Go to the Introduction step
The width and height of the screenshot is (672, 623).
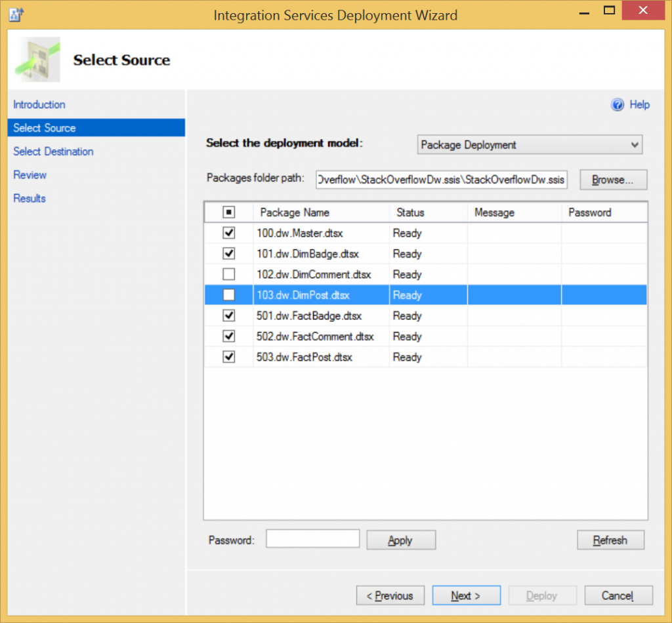pos(39,104)
